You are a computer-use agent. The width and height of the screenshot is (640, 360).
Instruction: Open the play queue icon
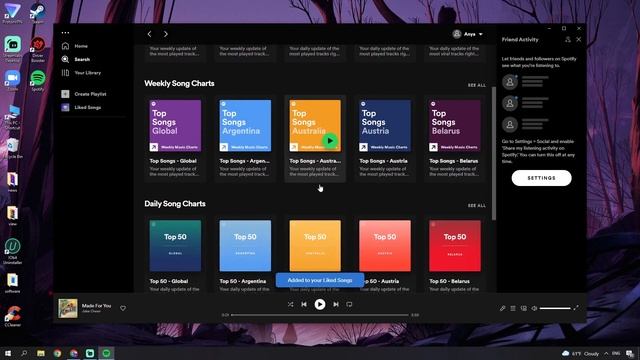click(513, 309)
